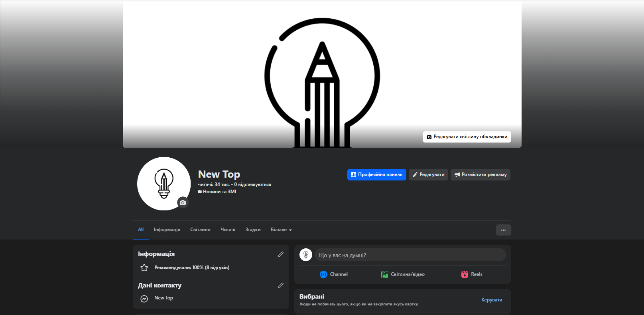Click the star icon for recommendations

click(x=144, y=268)
